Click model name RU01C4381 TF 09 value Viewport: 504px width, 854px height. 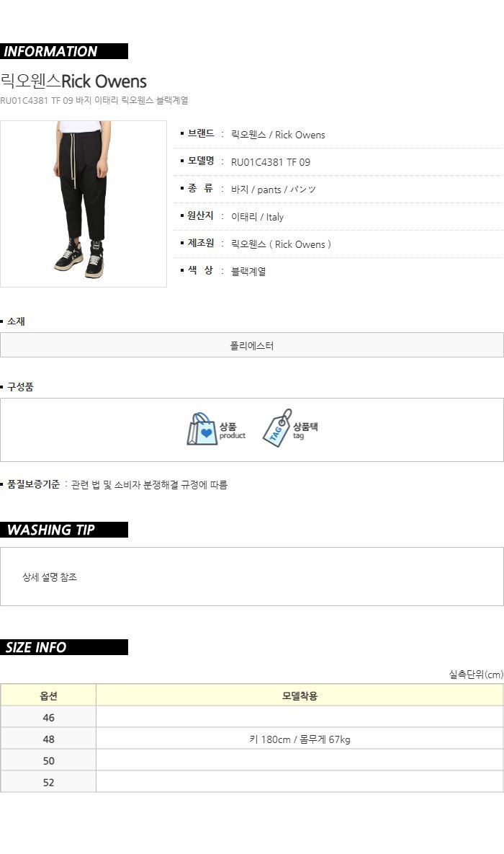(x=271, y=162)
